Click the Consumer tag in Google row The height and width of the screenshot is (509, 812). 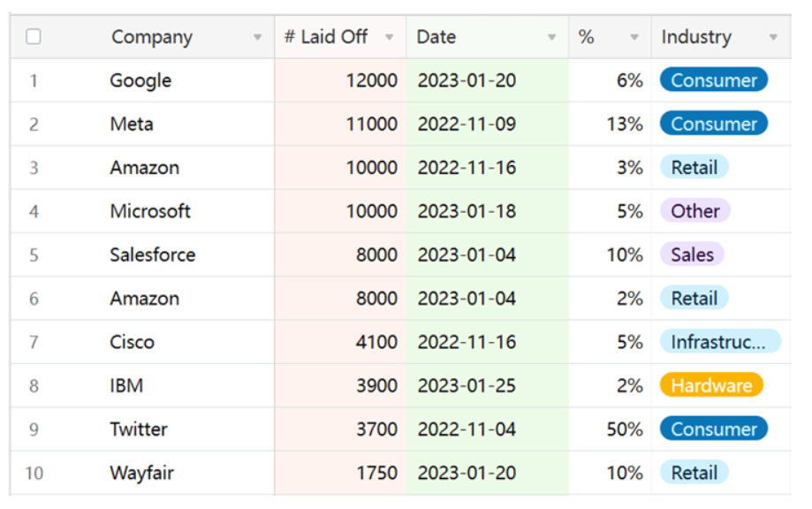click(x=713, y=80)
